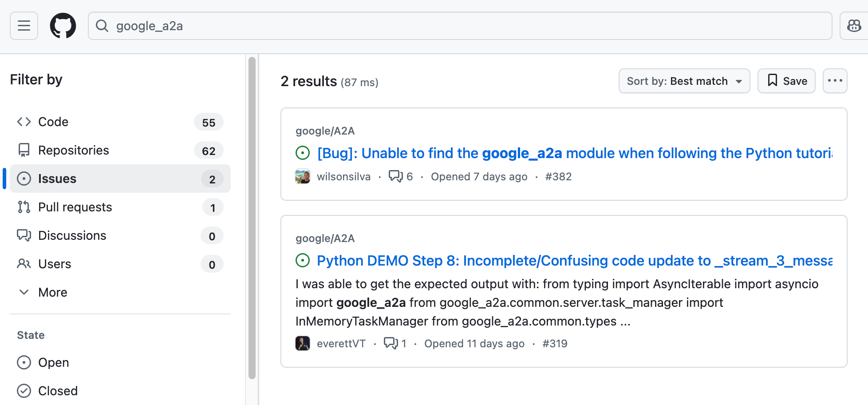
Task: Select the Code filter in the sidebar
Action: point(53,122)
